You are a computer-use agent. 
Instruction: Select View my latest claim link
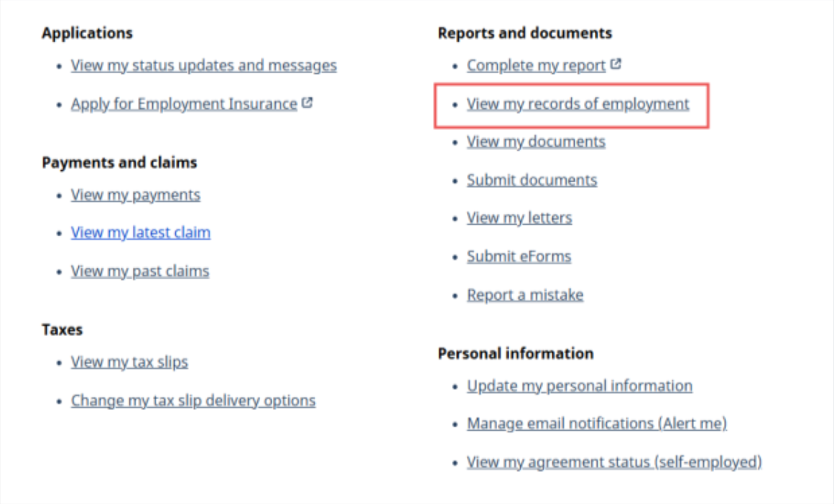(x=140, y=233)
